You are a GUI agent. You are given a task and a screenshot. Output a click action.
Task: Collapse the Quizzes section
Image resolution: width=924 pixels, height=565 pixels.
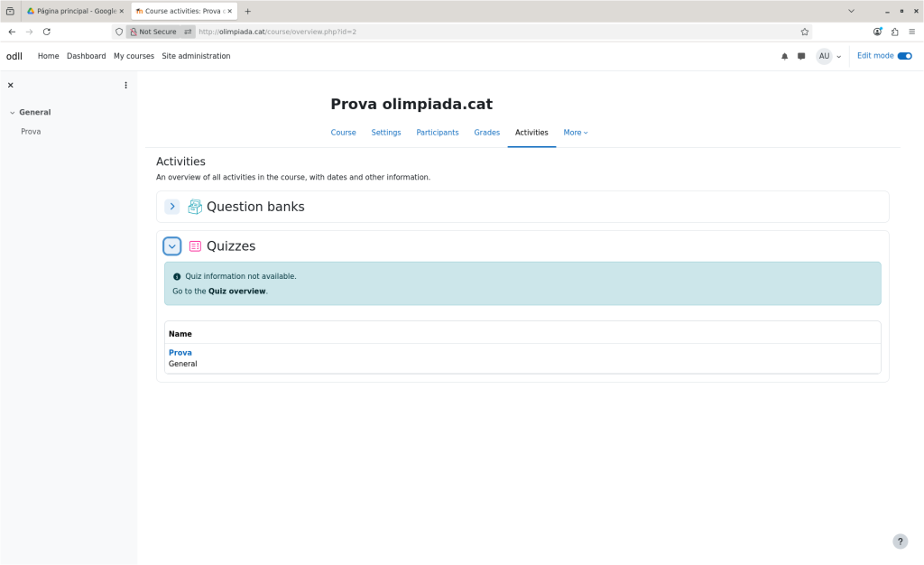click(x=172, y=245)
